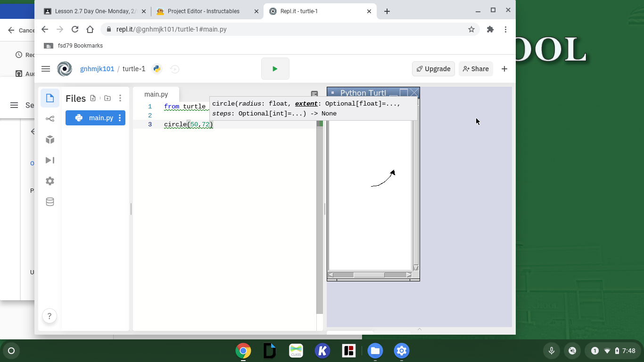Click the bookmark star in the address bar
The width and height of the screenshot is (644, 362).
(471, 29)
